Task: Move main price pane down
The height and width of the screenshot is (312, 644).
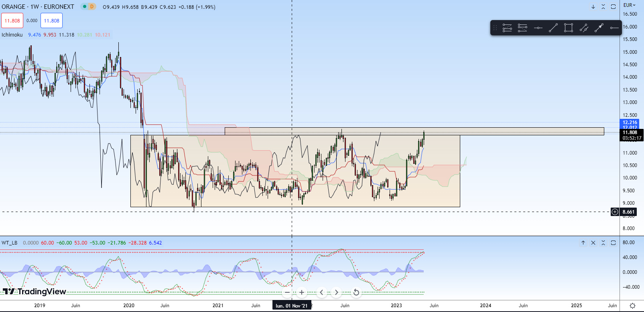Action: point(593,7)
